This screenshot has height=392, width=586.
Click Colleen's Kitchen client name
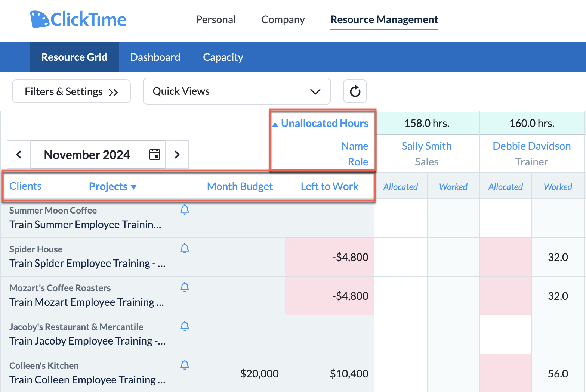(44, 365)
